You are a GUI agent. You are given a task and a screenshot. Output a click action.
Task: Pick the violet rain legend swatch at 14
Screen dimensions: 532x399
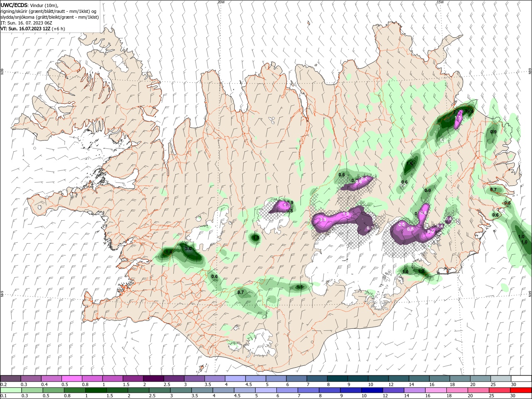(414, 390)
